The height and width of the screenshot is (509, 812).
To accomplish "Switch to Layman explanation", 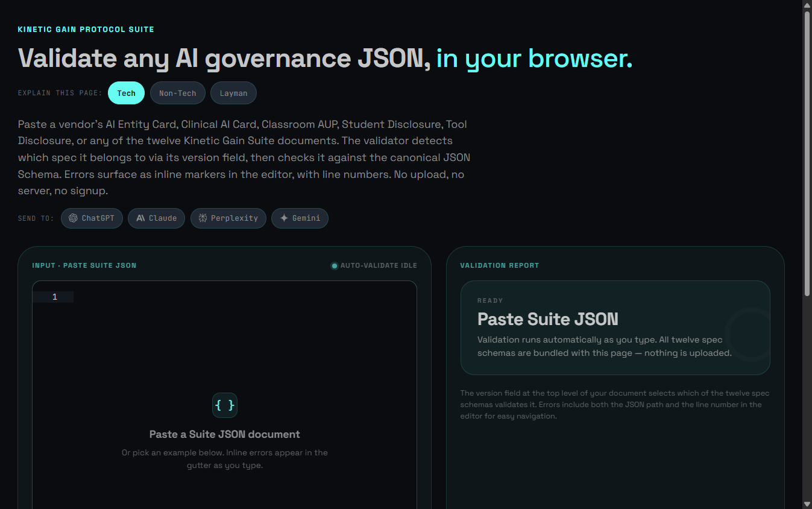I will 233,93.
